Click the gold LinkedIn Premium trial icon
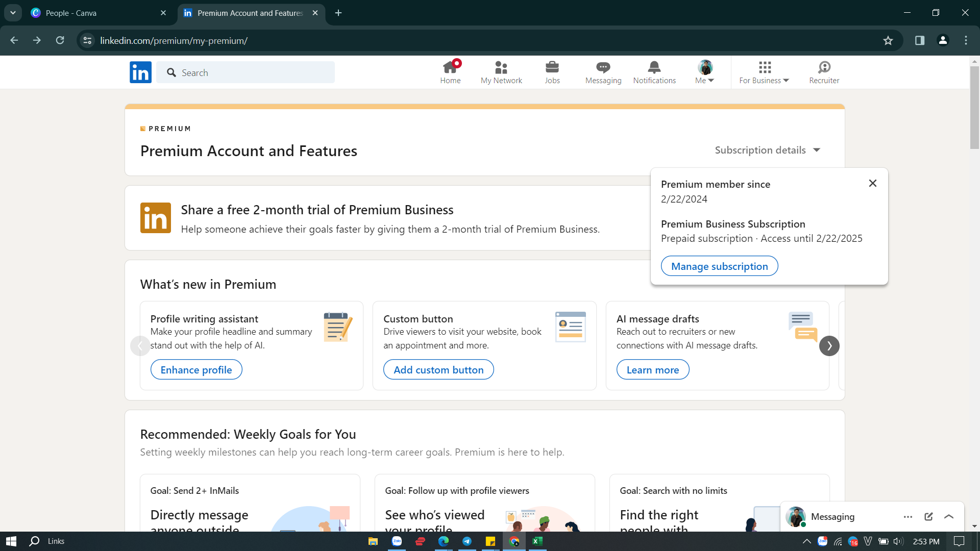This screenshot has height=551, width=980. click(156, 218)
